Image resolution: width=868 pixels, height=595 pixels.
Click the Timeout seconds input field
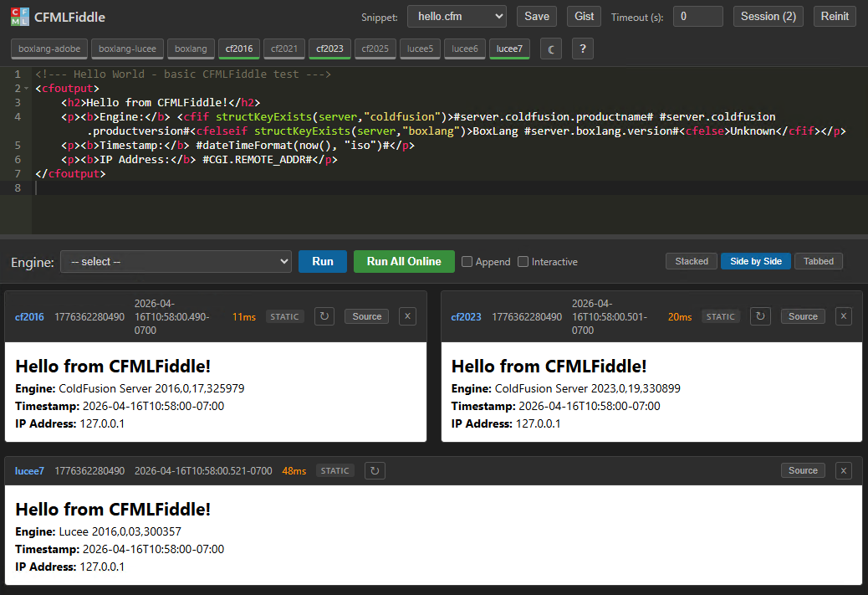(x=698, y=17)
